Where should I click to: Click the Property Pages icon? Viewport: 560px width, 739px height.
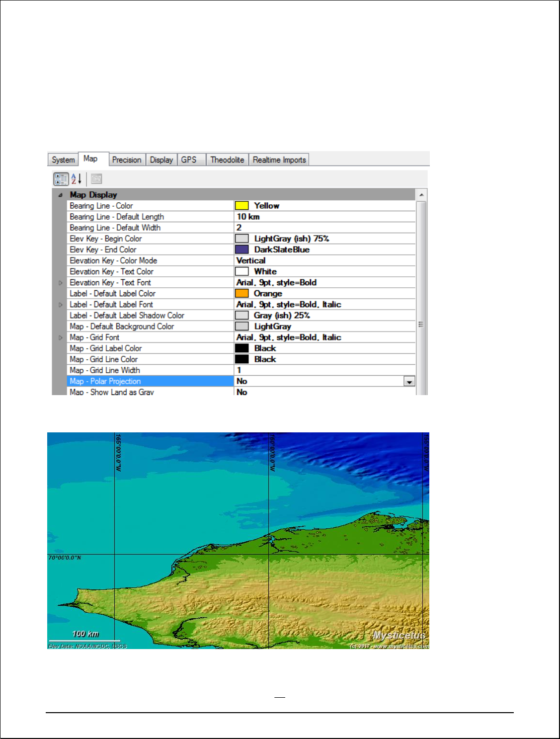coord(96,179)
